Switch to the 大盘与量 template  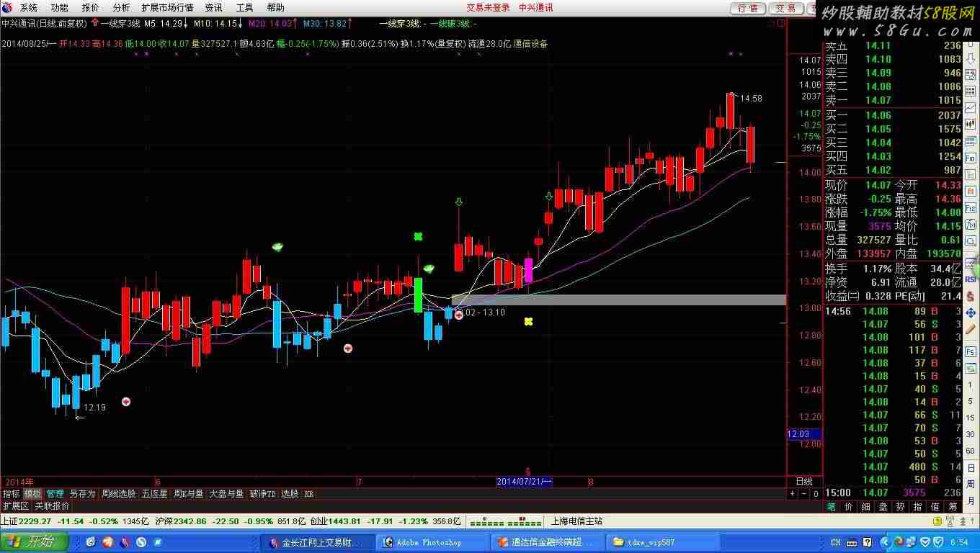click(x=226, y=494)
